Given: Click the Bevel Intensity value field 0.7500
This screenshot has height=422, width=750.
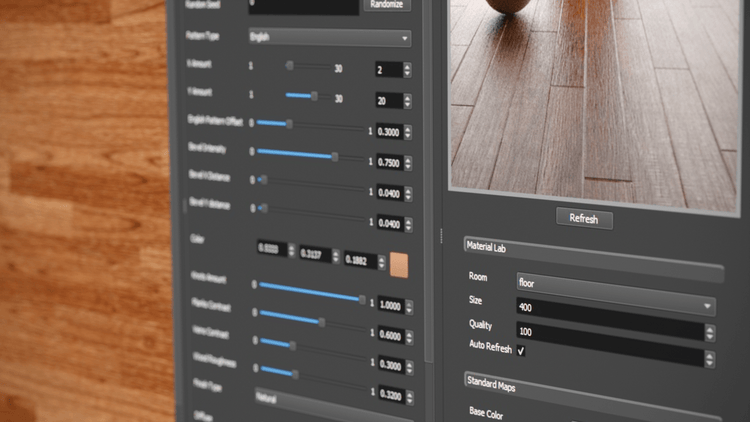Looking at the screenshot, I should [390, 162].
